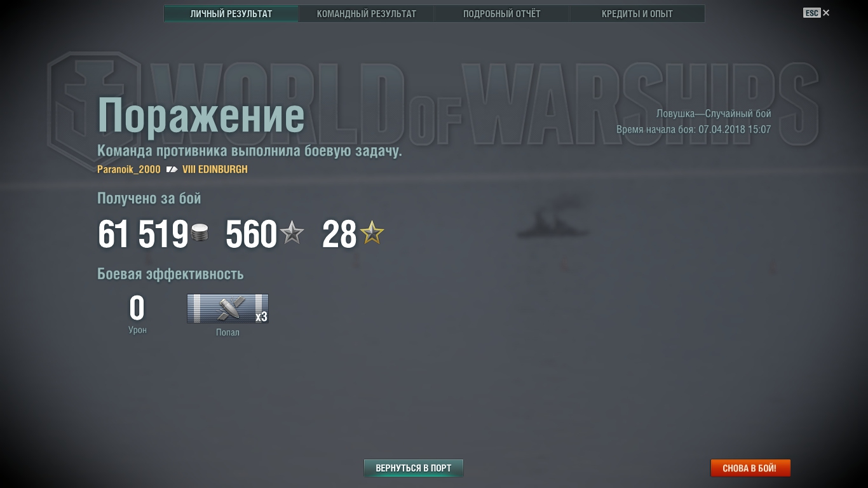Screen dimensions: 868x488
Task: Click the ship name VIII EDINBURGH
Action: point(215,170)
